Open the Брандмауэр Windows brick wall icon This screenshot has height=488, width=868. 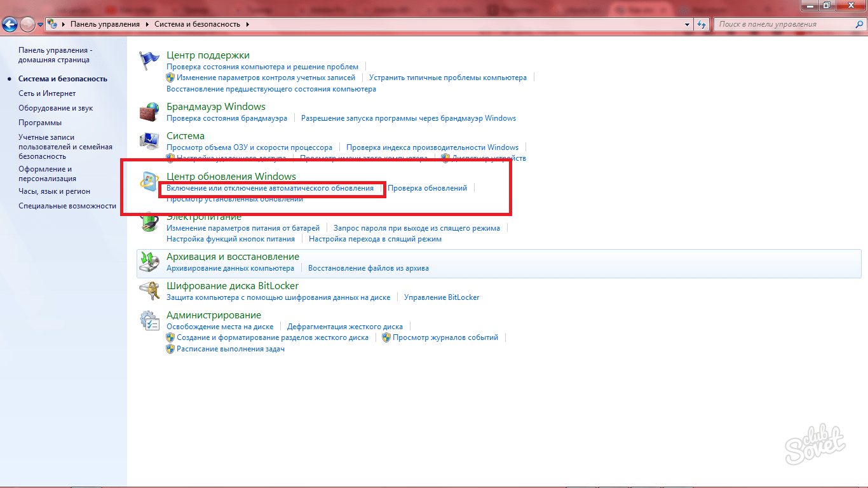click(149, 112)
